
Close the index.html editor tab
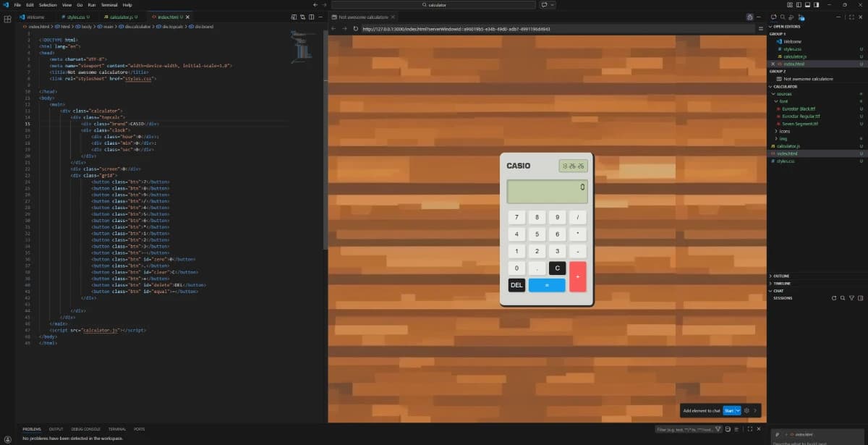point(187,17)
